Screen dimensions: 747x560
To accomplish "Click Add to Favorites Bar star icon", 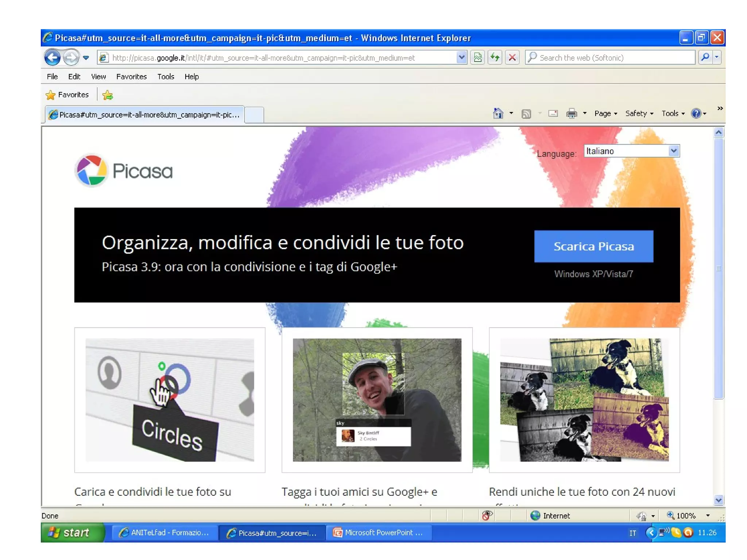I will [x=108, y=95].
